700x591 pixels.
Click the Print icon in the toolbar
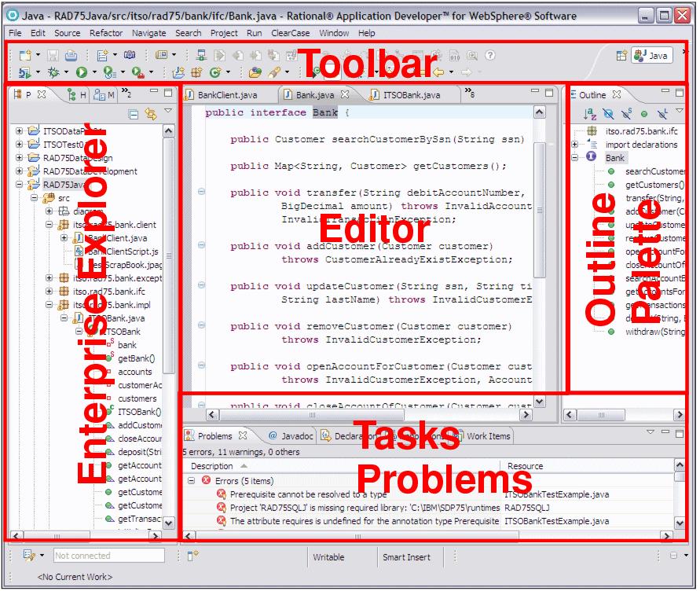click(71, 55)
